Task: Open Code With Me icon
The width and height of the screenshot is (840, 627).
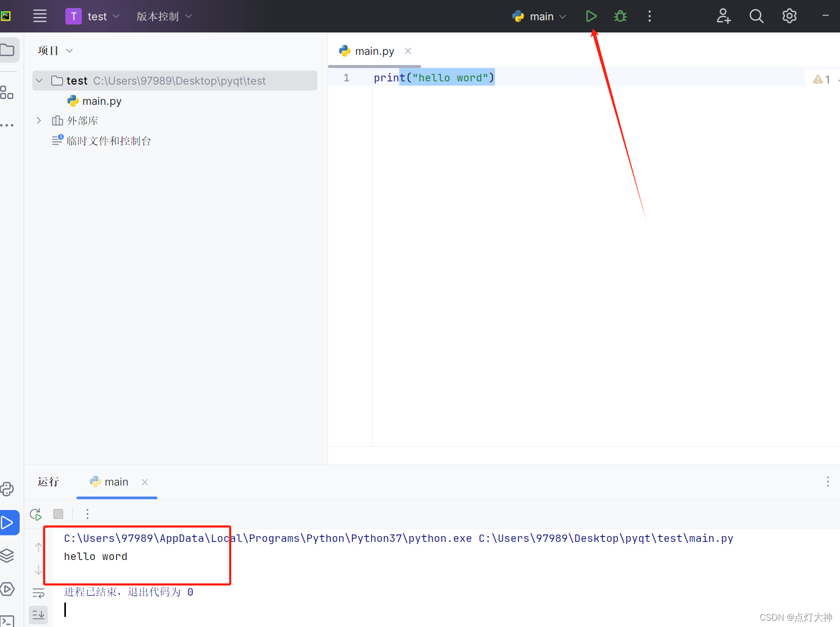Action: (724, 16)
